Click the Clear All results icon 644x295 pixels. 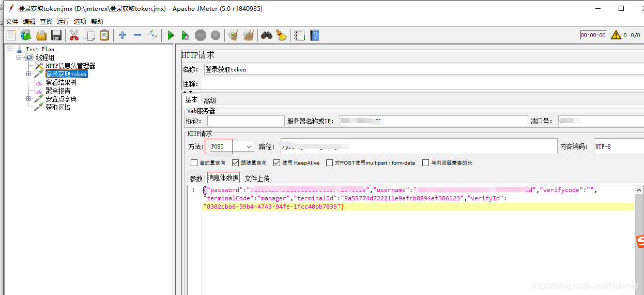coord(249,35)
